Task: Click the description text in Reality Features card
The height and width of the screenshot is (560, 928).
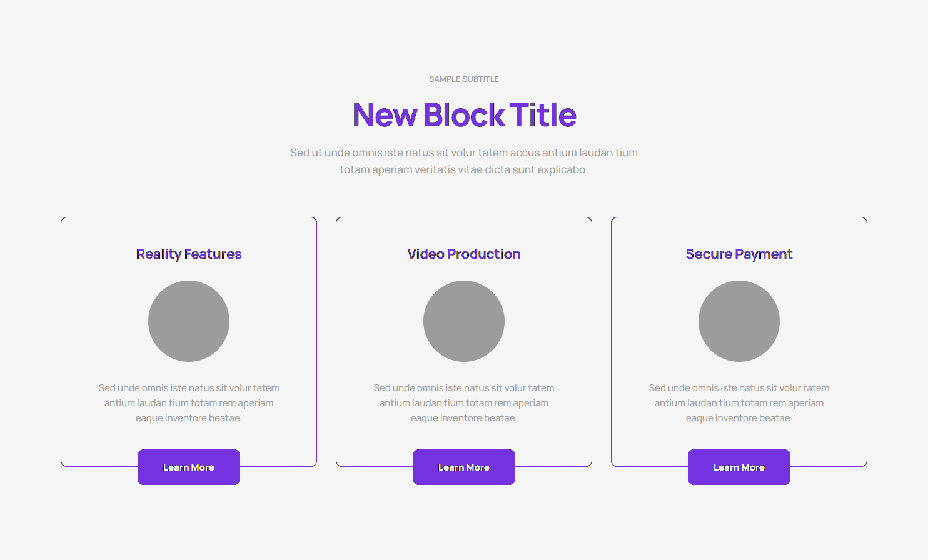Action: coord(189,403)
